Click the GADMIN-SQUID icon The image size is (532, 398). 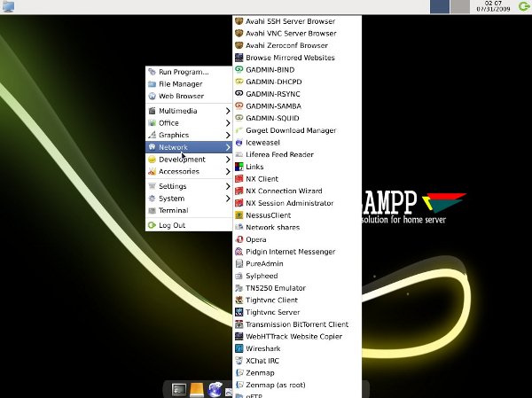[x=239, y=118]
